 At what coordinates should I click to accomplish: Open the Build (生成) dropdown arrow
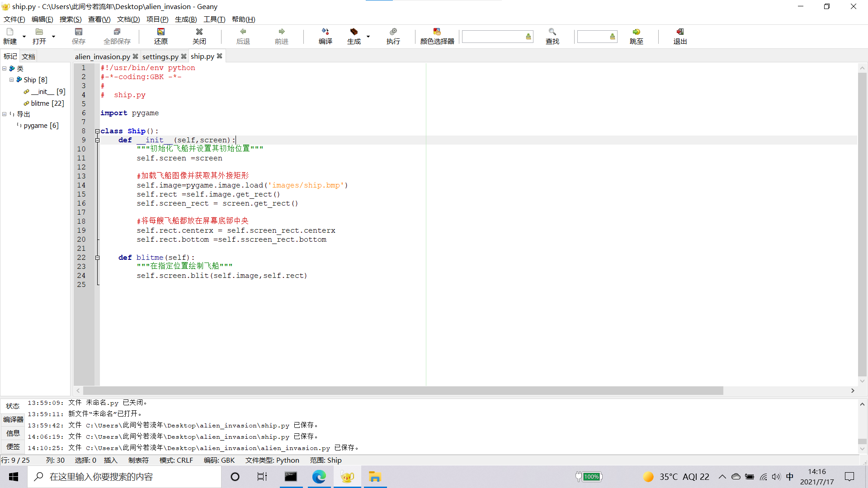point(368,36)
